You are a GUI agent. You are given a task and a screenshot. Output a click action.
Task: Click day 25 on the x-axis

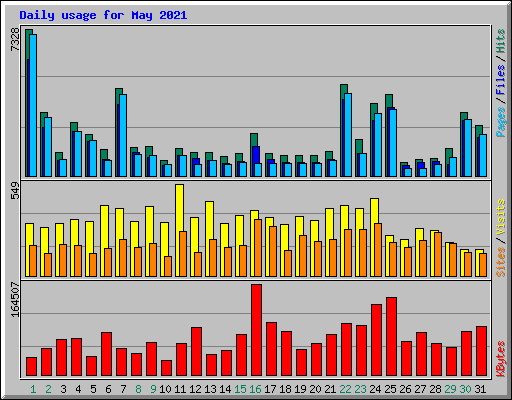tap(390, 389)
